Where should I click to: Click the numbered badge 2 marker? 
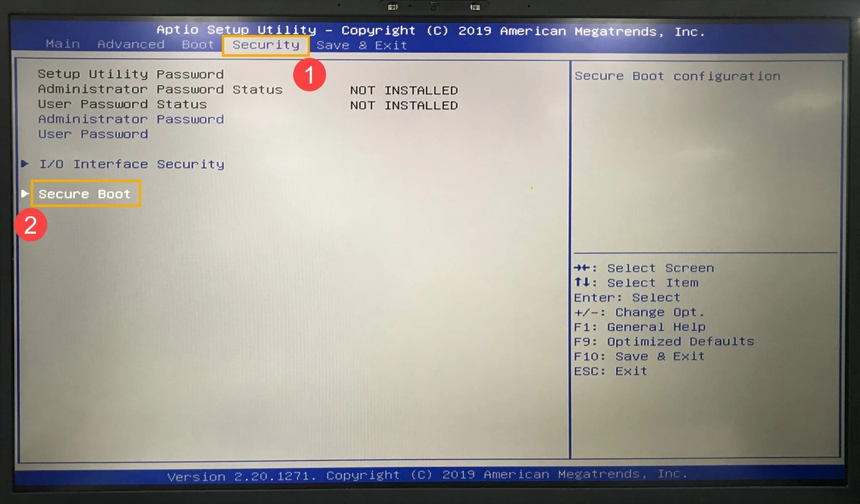(x=29, y=225)
